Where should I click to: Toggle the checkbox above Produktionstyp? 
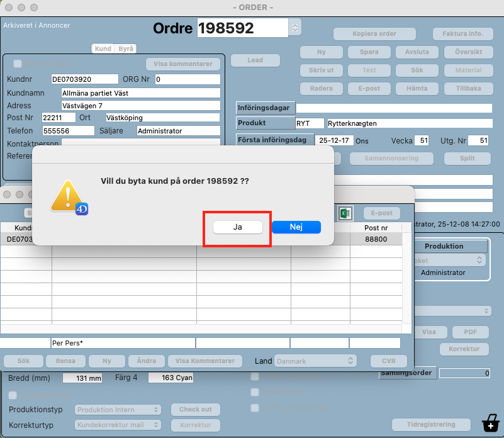pos(13,395)
